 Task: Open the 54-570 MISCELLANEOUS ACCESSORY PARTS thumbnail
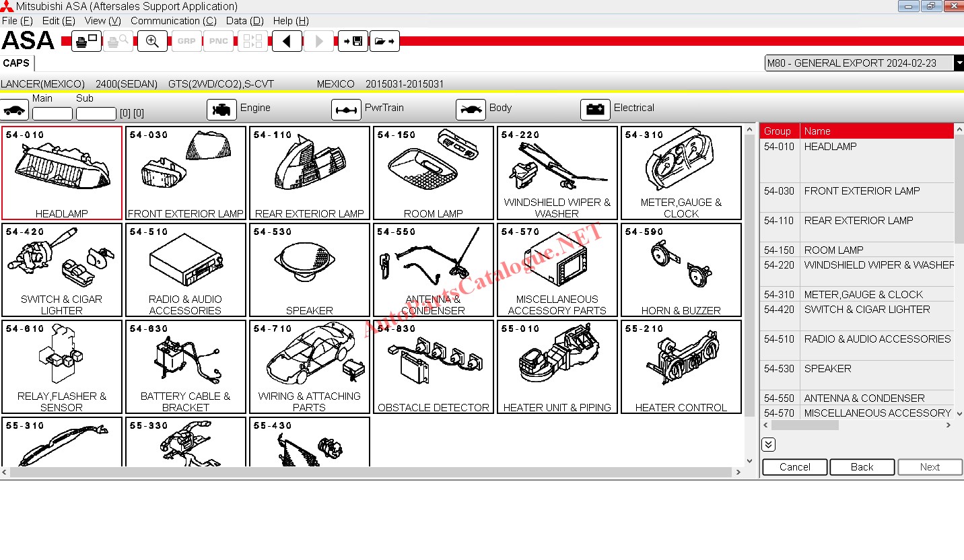557,270
